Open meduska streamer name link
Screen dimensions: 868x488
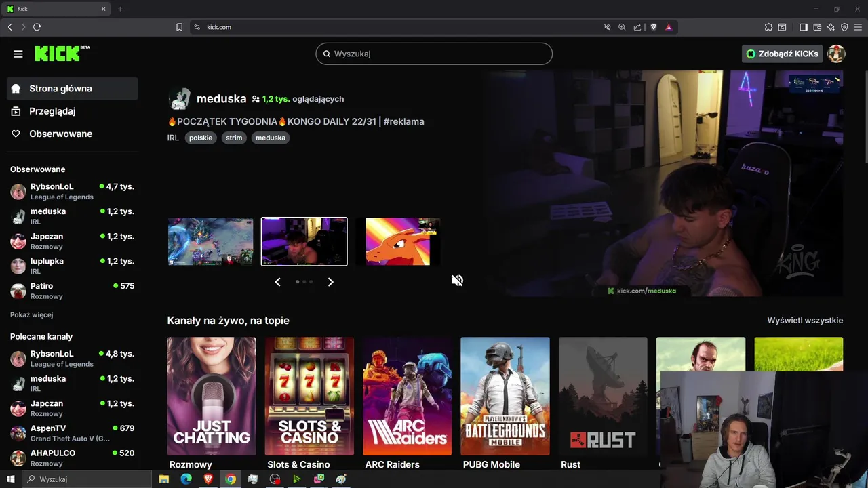click(x=221, y=99)
